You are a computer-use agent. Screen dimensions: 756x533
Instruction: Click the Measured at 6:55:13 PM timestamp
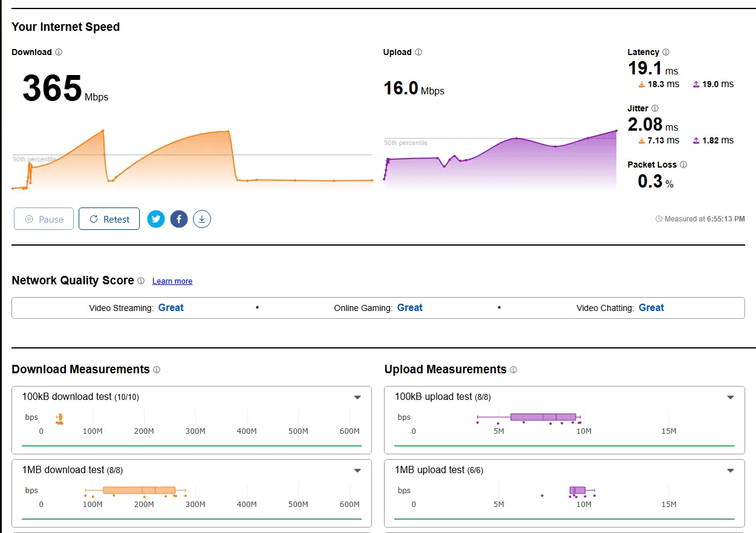point(705,219)
